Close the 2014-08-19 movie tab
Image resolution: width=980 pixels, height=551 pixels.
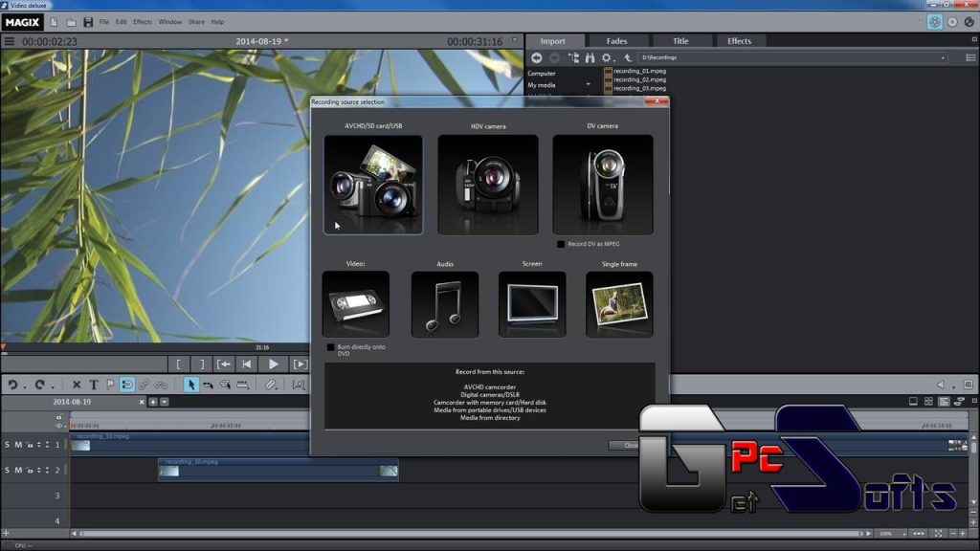[142, 403]
